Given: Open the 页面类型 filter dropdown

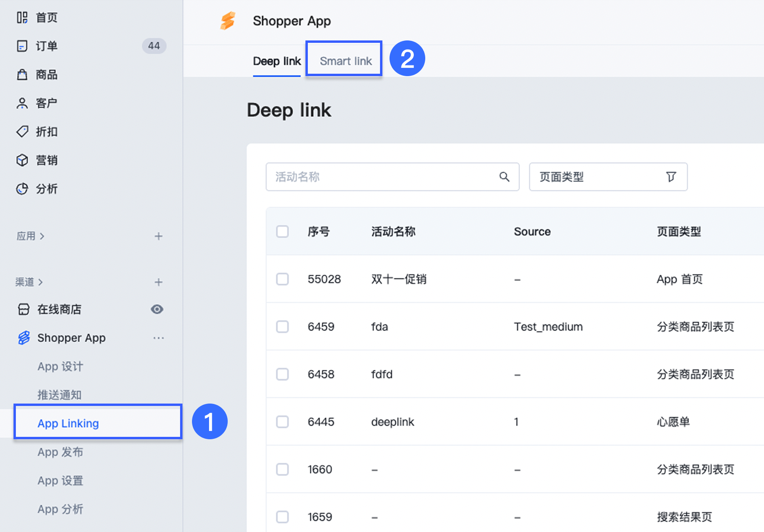Looking at the screenshot, I should tap(608, 177).
